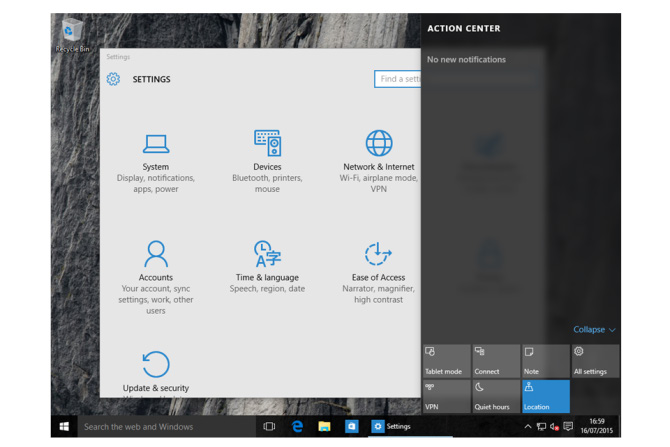Open Ease of Access settings
Screen dimensions: 670x447
(x=378, y=273)
